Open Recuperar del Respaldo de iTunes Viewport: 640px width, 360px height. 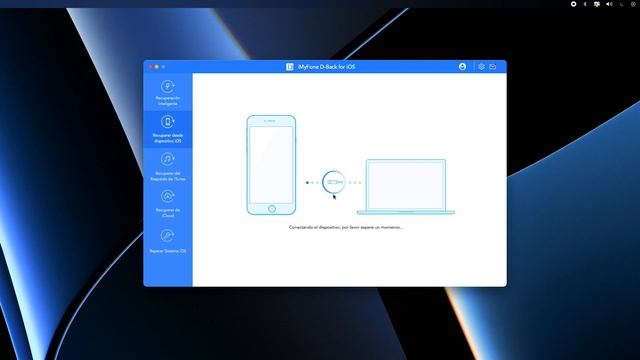pyautogui.click(x=168, y=167)
